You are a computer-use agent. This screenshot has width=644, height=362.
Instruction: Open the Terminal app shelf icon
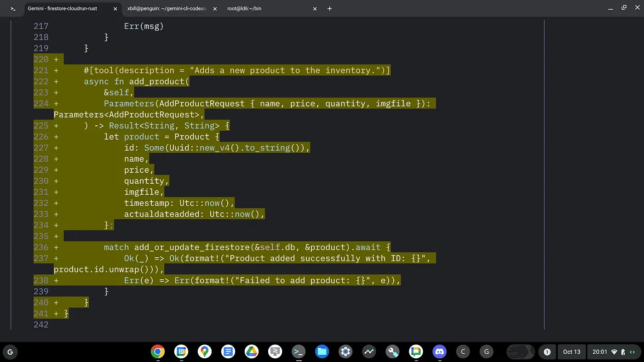pos(299,352)
